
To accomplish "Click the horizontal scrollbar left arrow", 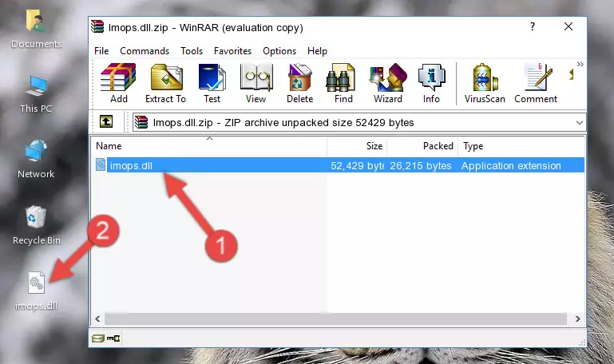I will [x=97, y=318].
